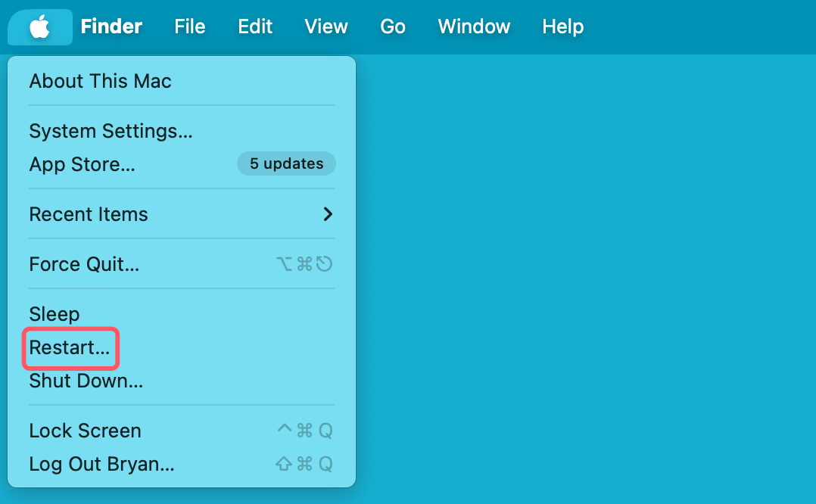Select About This Mac
The image size is (816, 504).
coord(100,81)
